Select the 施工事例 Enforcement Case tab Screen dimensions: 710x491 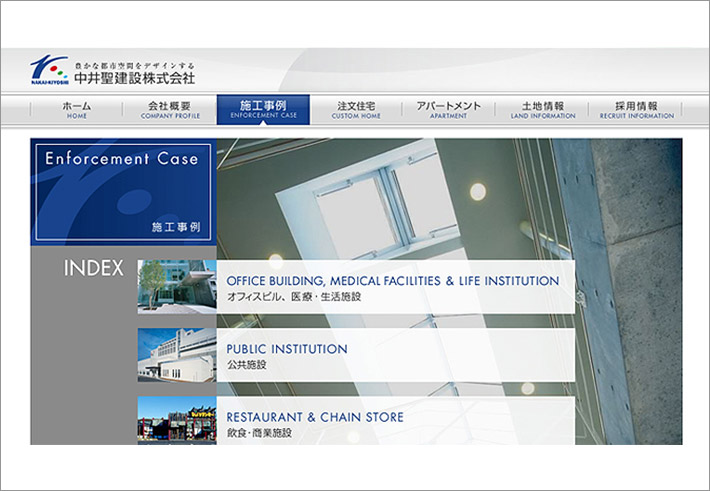[x=263, y=110]
